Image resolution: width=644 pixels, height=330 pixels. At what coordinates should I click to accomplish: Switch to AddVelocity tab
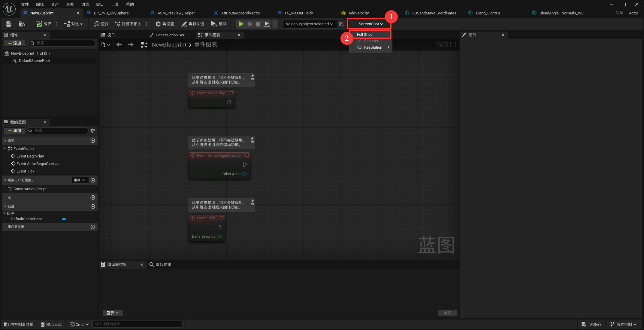tap(358, 13)
